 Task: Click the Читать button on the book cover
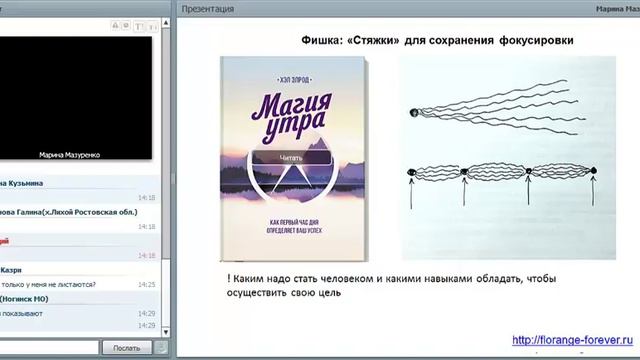[x=291, y=158]
